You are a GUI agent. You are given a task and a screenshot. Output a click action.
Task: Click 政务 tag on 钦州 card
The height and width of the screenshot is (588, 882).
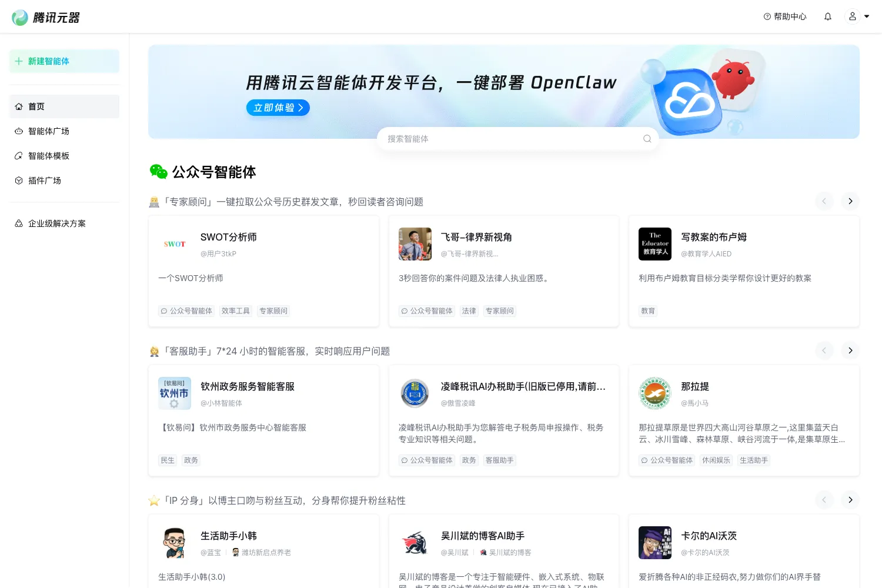pyautogui.click(x=191, y=460)
